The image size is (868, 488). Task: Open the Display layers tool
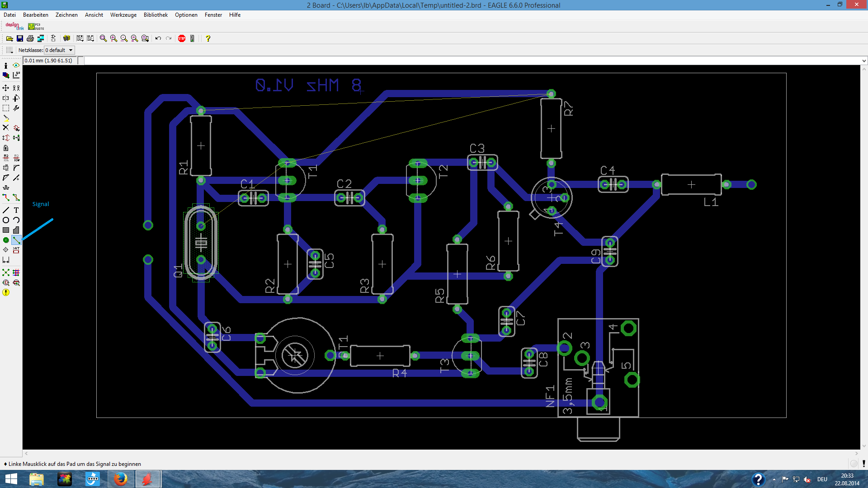pyautogui.click(x=6, y=75)
